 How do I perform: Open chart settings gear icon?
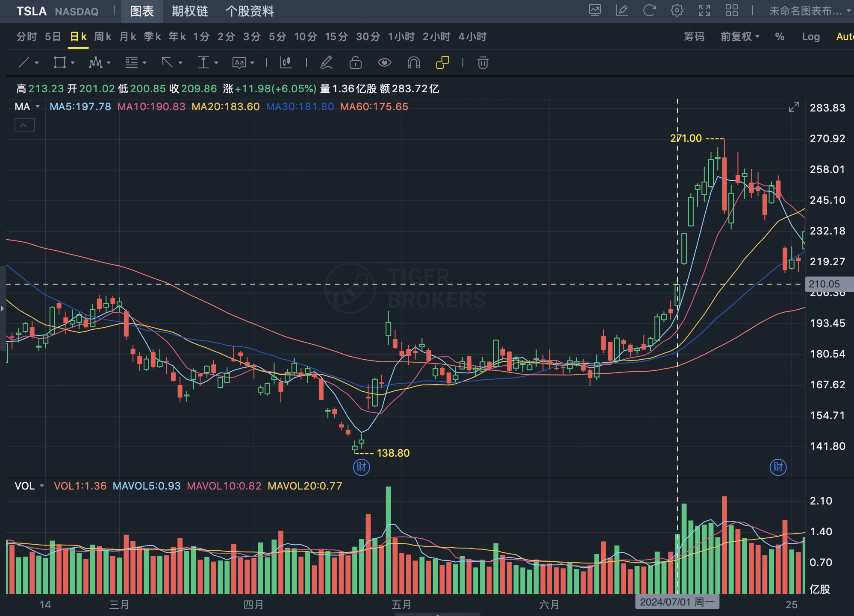pyautogui.click(x=677, y=11)
